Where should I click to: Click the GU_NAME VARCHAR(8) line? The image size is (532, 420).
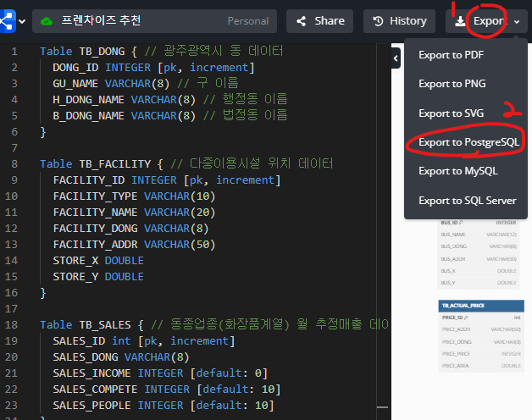pyautogui.click(x=146, y=84)
